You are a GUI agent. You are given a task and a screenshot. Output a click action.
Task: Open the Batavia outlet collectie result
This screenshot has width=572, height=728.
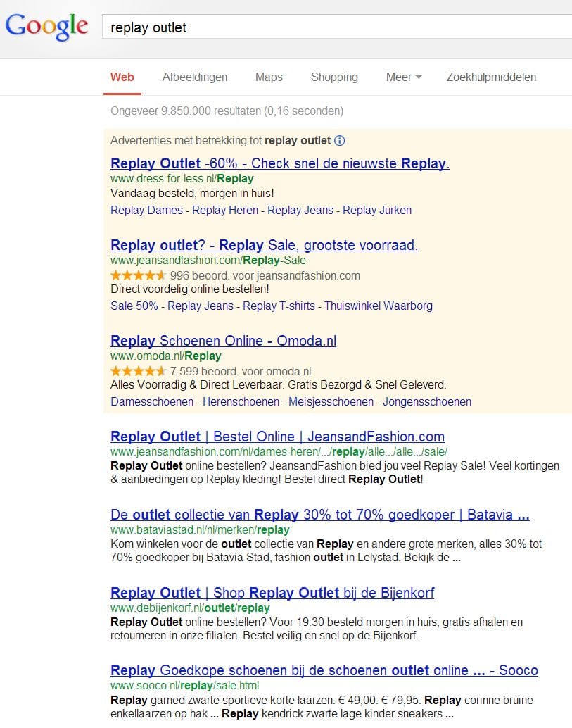(x=320, y=515)
